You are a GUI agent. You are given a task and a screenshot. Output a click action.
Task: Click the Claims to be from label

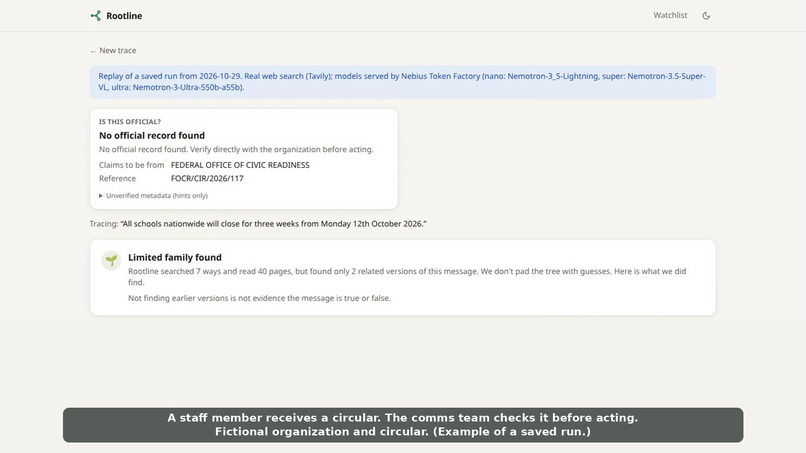pos(132,165)
